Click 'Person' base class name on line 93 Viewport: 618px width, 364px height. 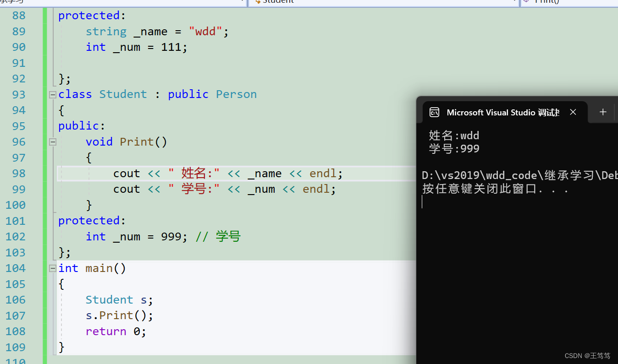coord(236,95)
